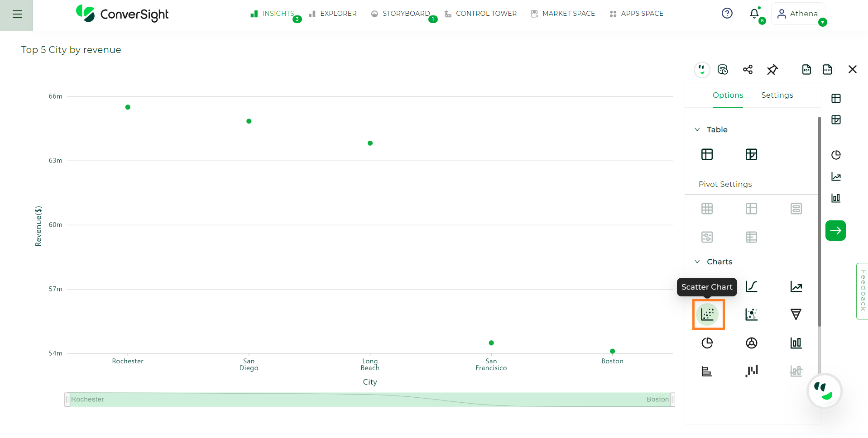Screen dimensions: 868x438
Task: Click the San Diego data point
Action: tap(249, 121)
